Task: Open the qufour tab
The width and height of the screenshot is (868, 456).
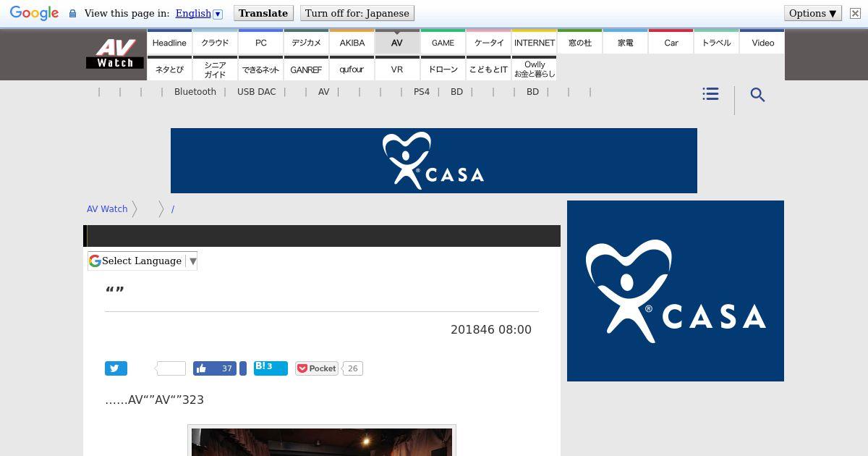Action: point(352,69)
